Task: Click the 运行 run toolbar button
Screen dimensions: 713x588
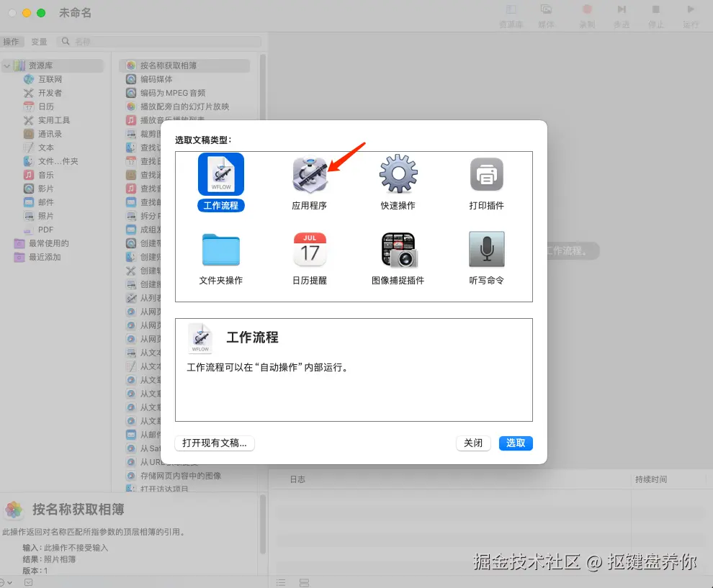Action: click(x=690, y=16)
